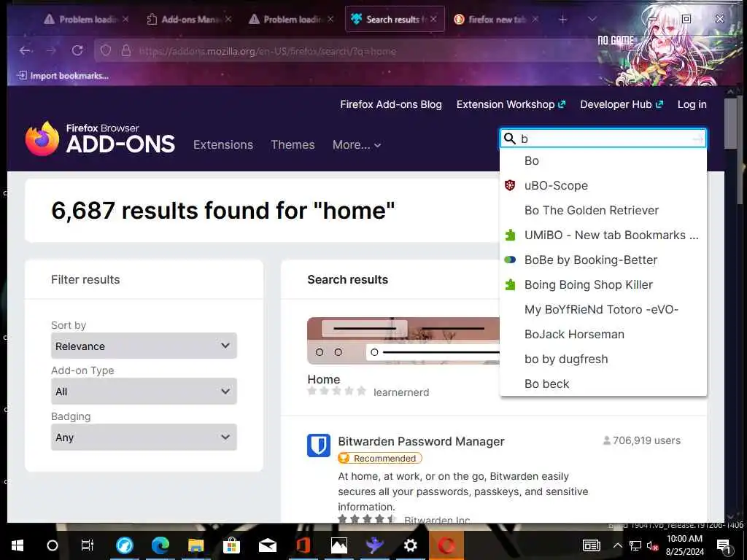The image size is (747, 560).
Task: Open the Extensions navigation item
Action: click(x=223, y=145)
